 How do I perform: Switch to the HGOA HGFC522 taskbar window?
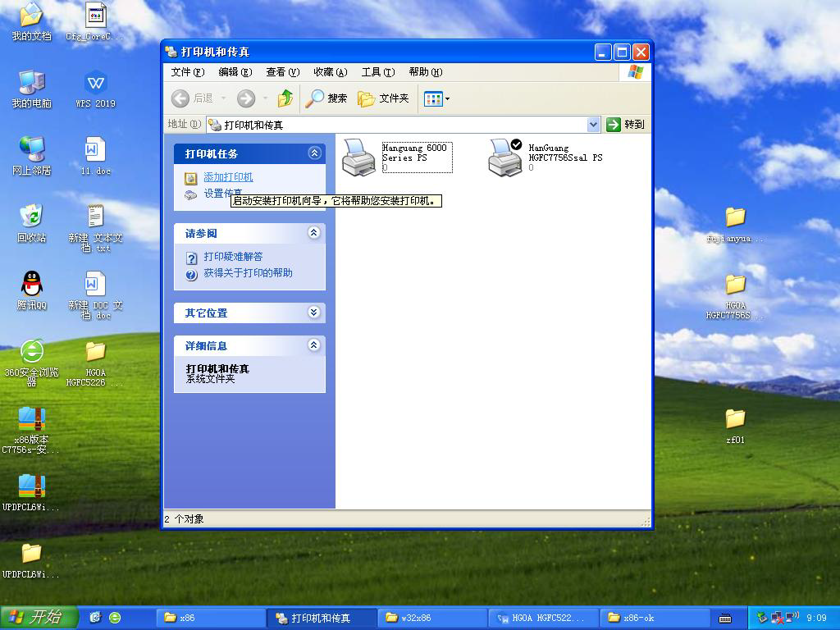543,618
